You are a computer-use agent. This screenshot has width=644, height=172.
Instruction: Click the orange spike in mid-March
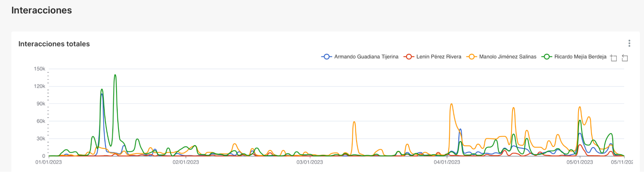pyautogui.click(x=354, y=122)
